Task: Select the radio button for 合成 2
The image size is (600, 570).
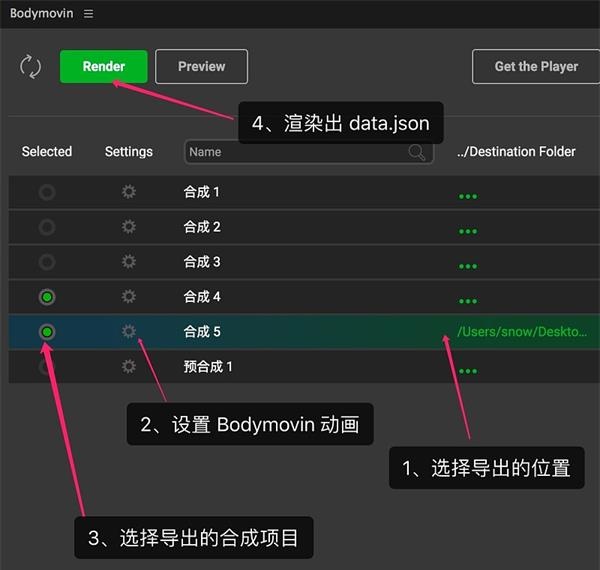Action: click(x=47, y=227)
